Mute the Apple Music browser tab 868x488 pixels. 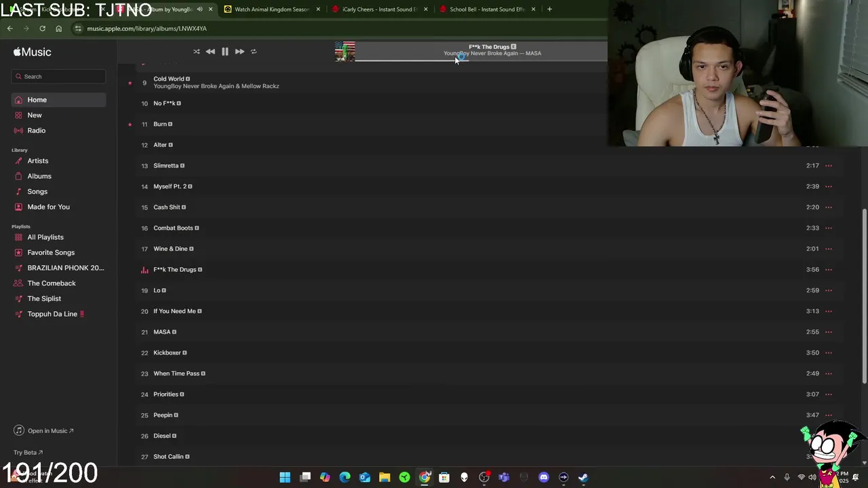click(199, 9)
